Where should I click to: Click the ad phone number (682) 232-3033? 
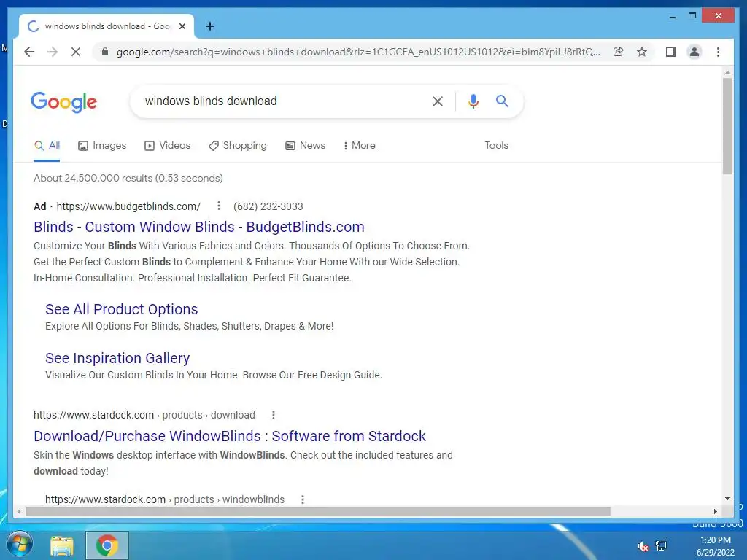coord(268,206)
